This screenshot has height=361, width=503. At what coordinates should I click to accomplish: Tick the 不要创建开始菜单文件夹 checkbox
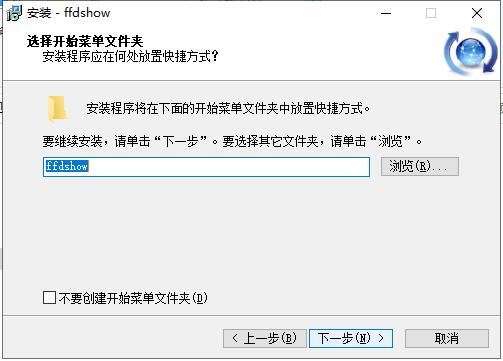click(49, 297)
